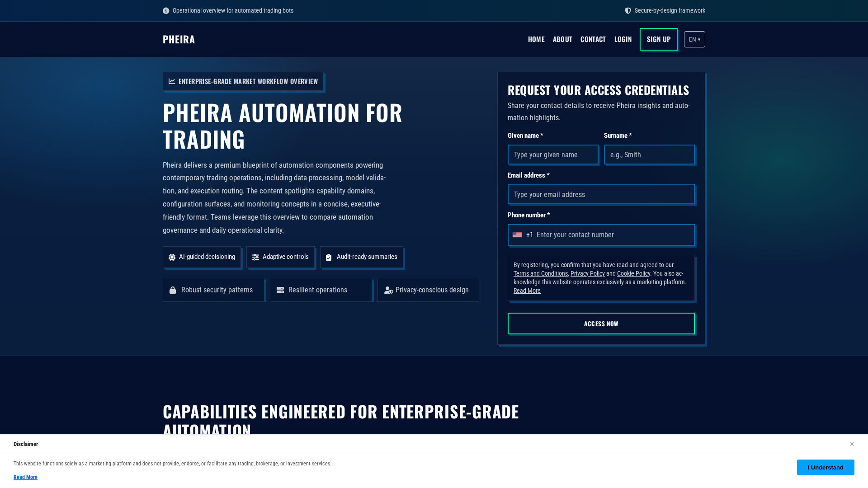The height and width of the screenshot is (488, 868).
Task: Click the SIGN UP button
Action: click(659, 39)
